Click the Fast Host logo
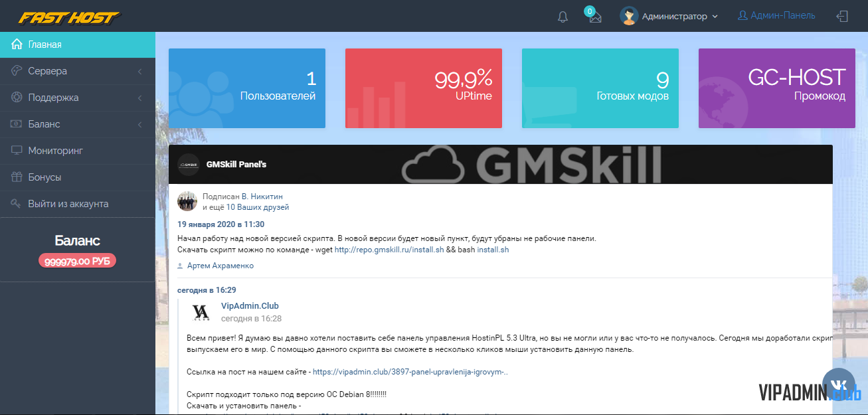868x415 pixels. coord(70,17)
